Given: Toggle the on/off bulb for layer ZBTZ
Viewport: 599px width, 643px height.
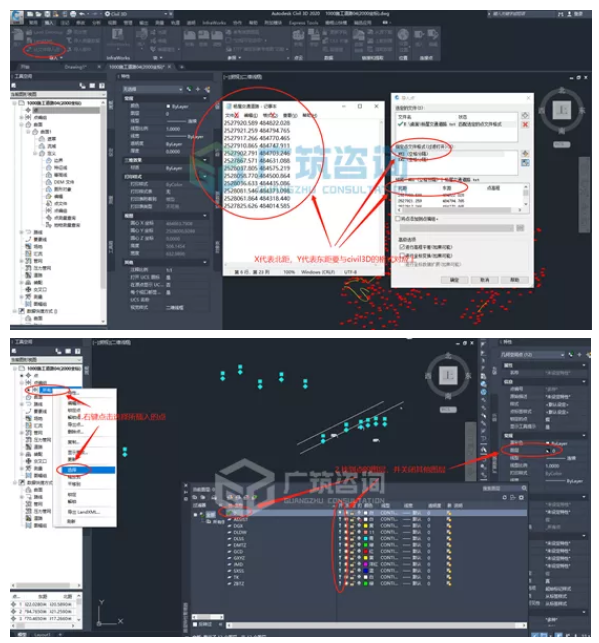Looking at the screenshot, I should coord(340,584).
